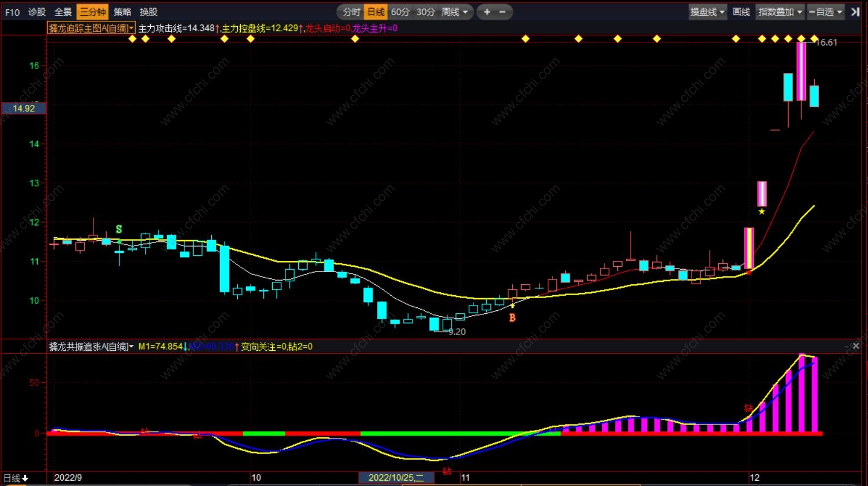The image size is (868, 486).
Task: Open the 擒龙追踪主图A indicator selector
Action: click(91, 28)
